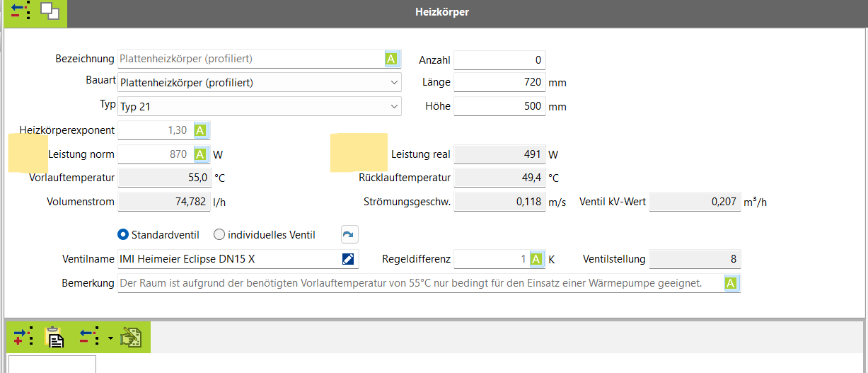The image size is (868, 373).
Task: Click the overlapping squares icon in header
Action: [x=50, y=11]
